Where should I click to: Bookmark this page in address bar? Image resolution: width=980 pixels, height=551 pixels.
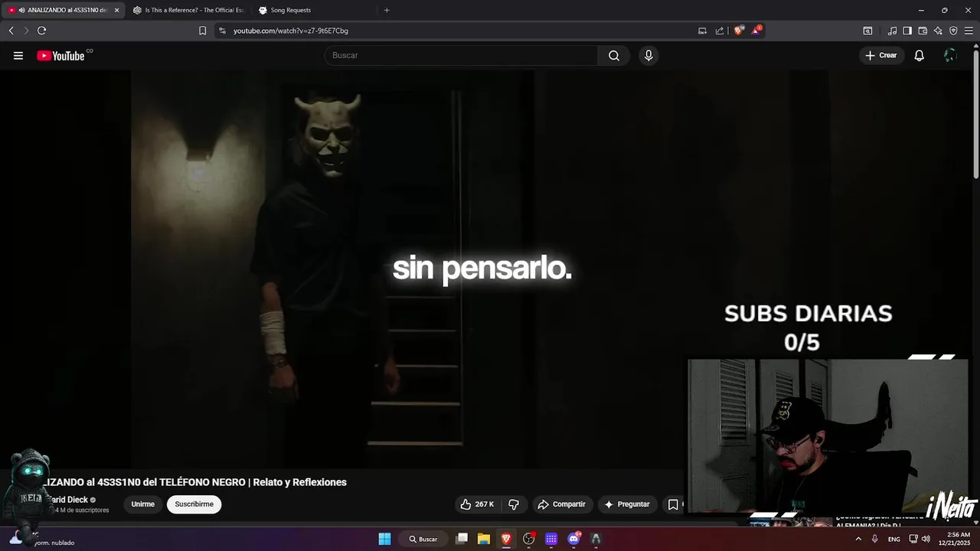[x=202, y=31]
